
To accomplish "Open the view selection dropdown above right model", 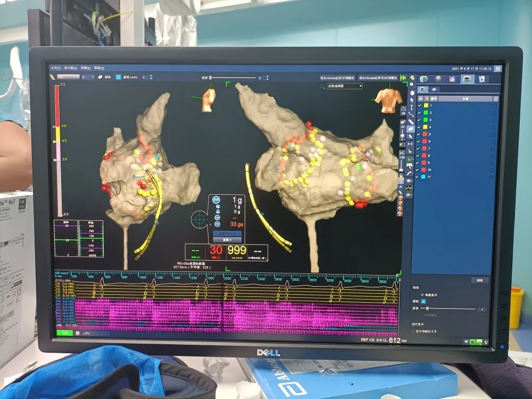I will 345,86.
